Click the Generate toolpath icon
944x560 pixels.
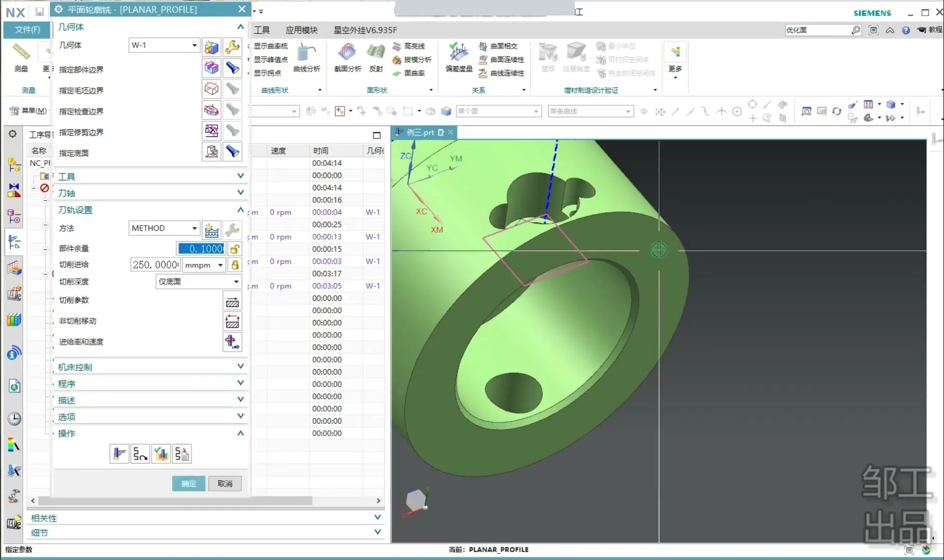click(x=119, y=454)
